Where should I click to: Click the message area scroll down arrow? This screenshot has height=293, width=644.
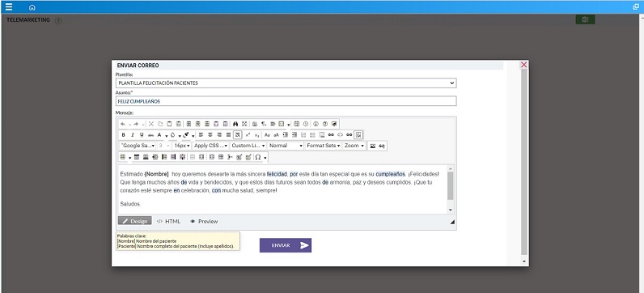click(450, 210)
